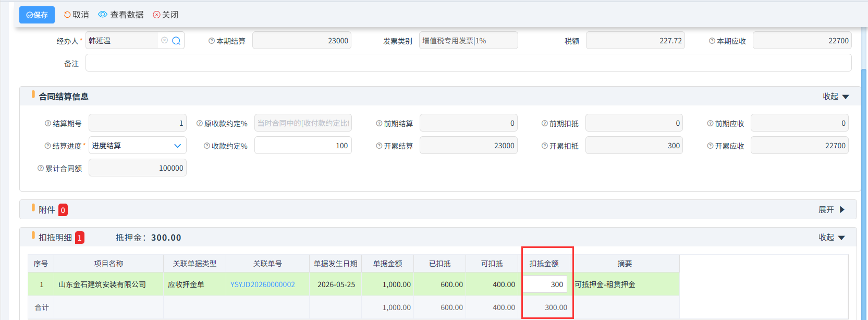Open 查看数据 to view data
This screenshot has width=868, height=320.
tap(121, 15)
